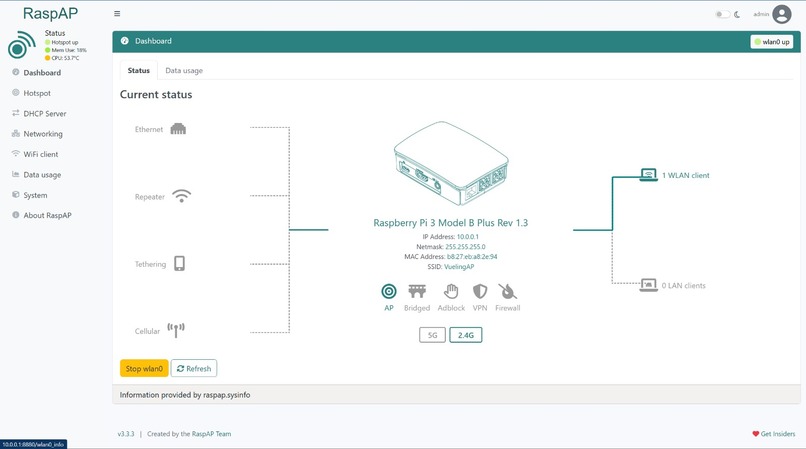This screenshot has height=449, width=806.
Task: Open Dashboard in the sidebar
Action: point(42,73)
